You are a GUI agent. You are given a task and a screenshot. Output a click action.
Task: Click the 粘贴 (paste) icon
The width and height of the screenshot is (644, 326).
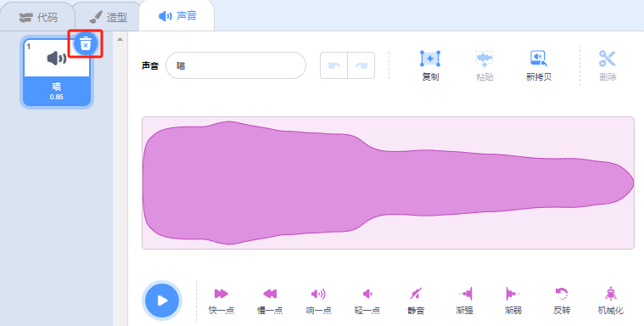484,59
